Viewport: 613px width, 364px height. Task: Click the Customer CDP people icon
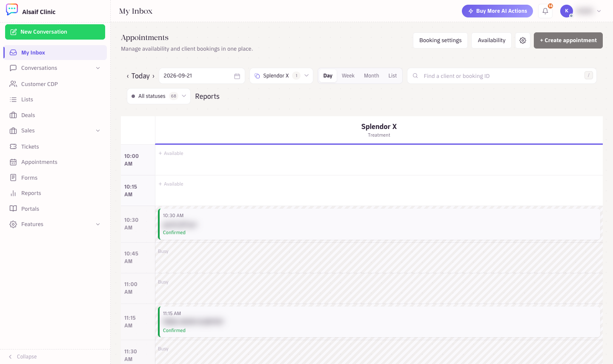[x=13, y=84]
